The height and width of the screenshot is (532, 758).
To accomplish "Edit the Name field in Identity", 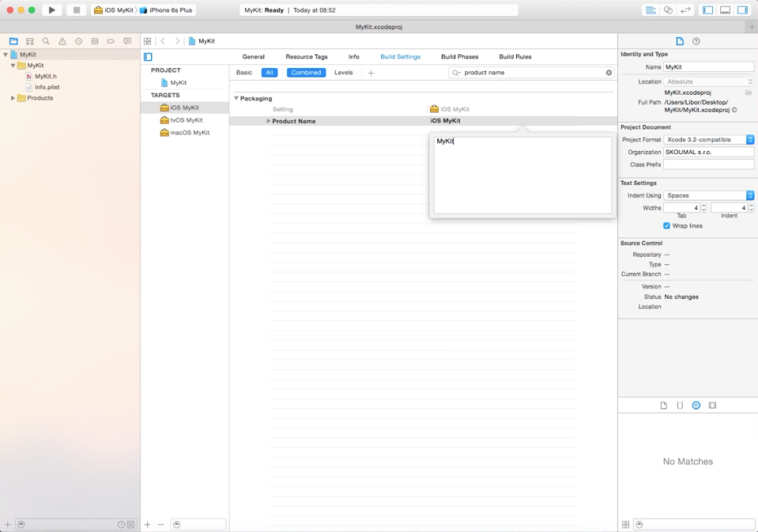I will [708, 67].
